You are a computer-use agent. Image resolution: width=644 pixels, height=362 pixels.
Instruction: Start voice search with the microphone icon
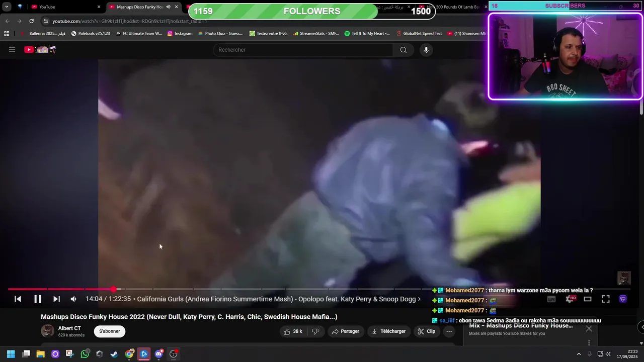[x=426, y=50]
